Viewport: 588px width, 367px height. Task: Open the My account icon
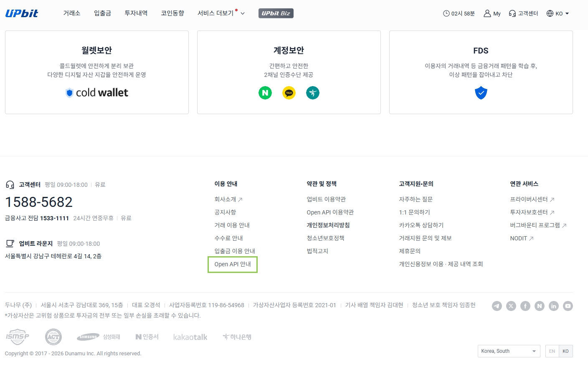pyautogui.click(x=492, y=13)
